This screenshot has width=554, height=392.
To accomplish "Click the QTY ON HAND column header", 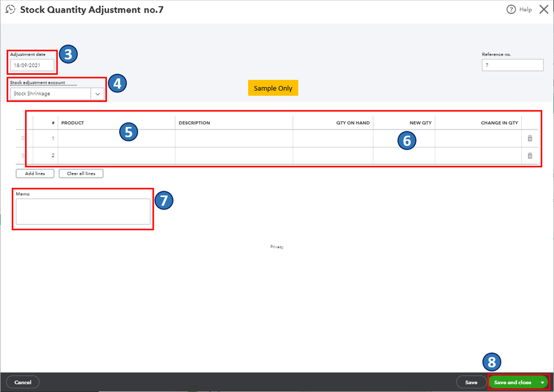I will pos(353,123).
